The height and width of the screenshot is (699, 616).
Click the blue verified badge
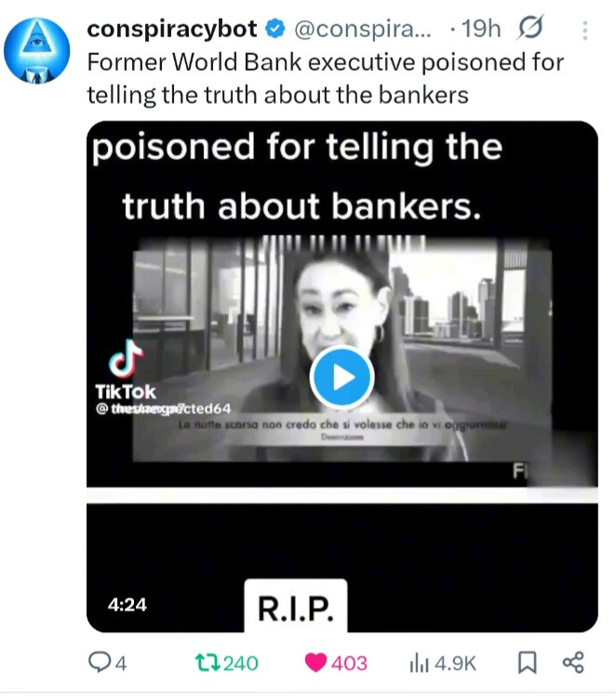(x=275, y=30)
